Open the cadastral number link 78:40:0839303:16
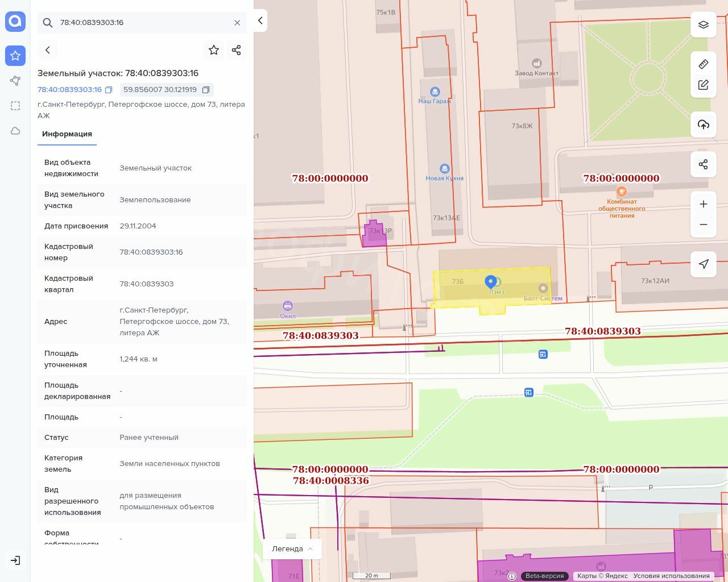The image size is (728, 582). 69,90
